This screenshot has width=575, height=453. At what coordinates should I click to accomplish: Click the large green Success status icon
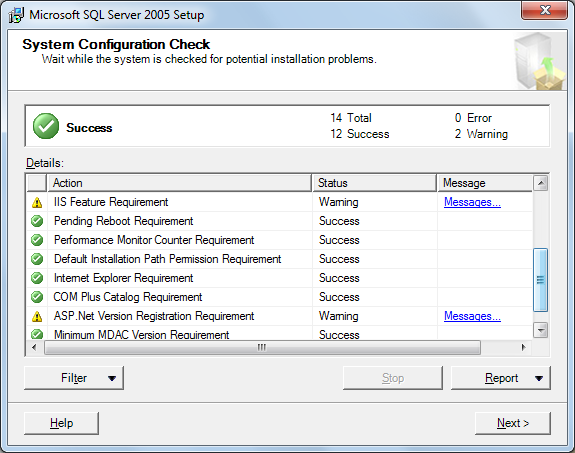tap(46, 126)
